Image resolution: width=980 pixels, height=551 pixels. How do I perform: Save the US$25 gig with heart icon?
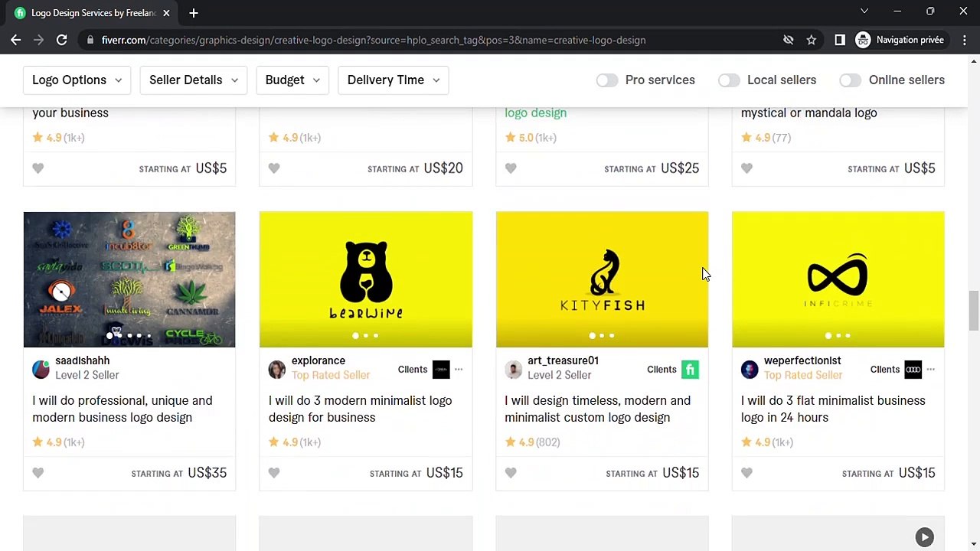click(x=511, y=168)
